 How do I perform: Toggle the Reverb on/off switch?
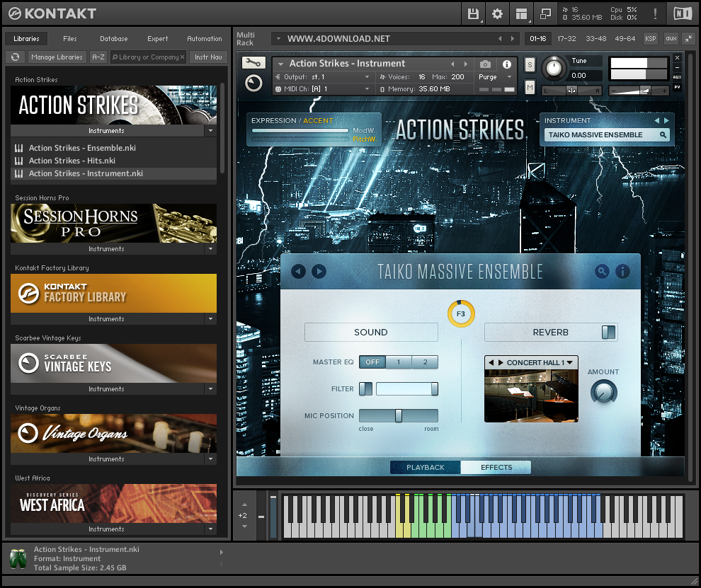pos(610,332)
